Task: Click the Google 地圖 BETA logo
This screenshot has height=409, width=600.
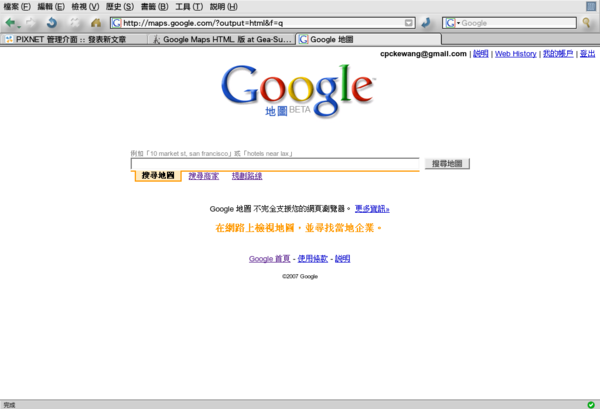Action: click(298, 91)
